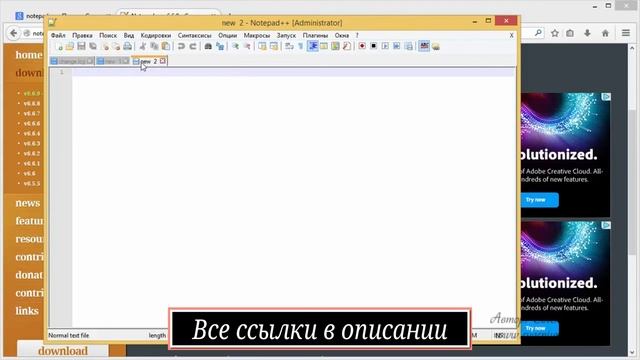The width and height of the screenshot is (640, 360).
Task: Stop macro recording with square icon
Action: pyautogui.click(x=373, y=47)
